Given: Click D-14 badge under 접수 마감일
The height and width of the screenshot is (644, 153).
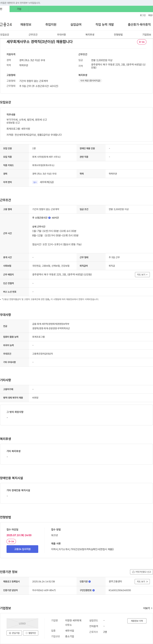Looking at the screenshot, I should tap(11, 541).
